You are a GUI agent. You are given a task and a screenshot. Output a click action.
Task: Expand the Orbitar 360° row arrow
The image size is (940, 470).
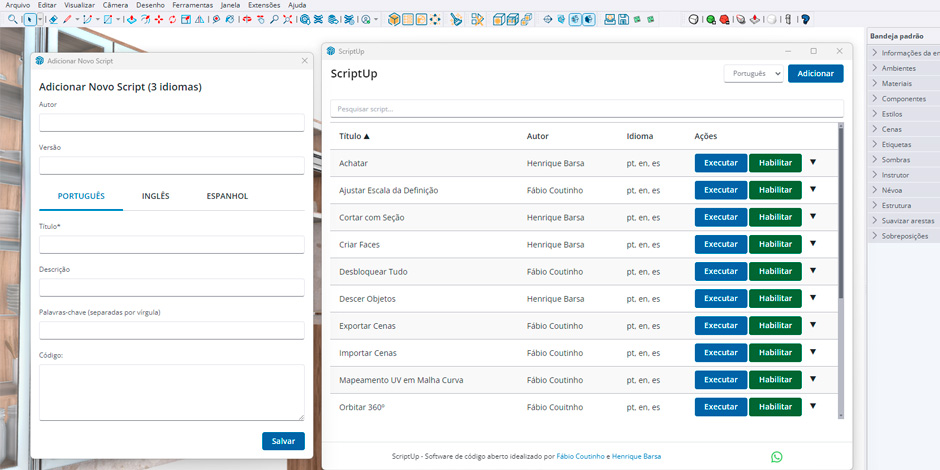pos(813,406)
